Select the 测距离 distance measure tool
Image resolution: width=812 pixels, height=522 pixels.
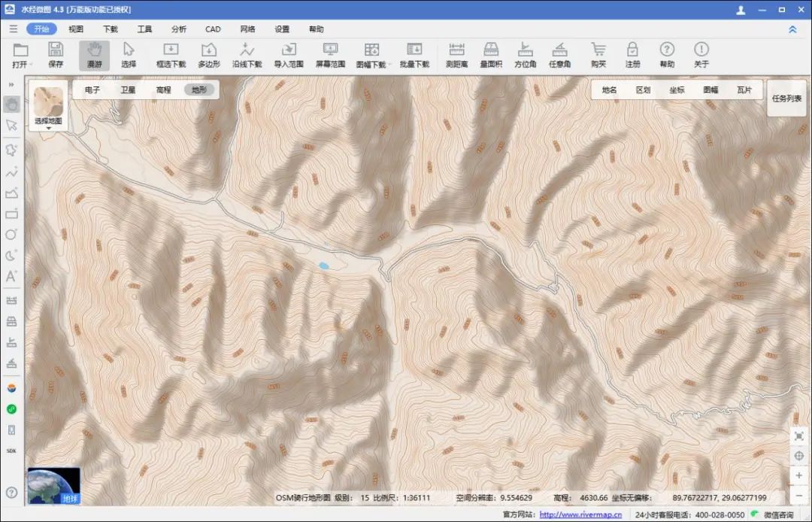pos(457,56)
